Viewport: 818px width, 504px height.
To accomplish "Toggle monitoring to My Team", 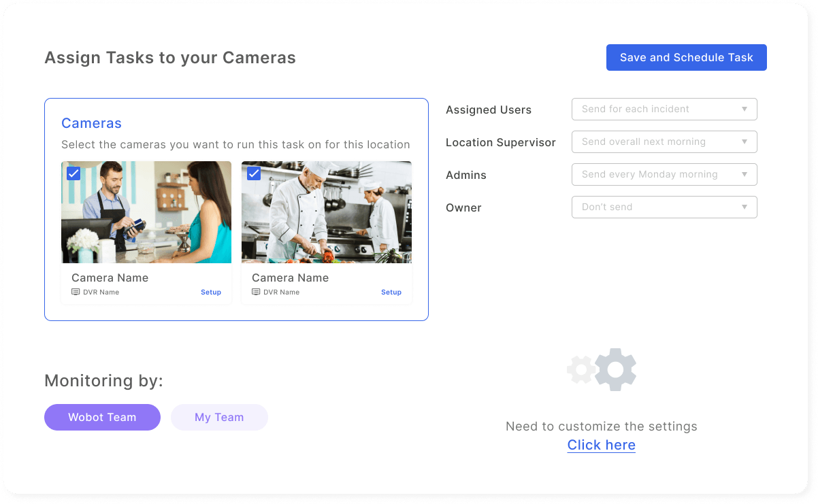I will [219, 417].
